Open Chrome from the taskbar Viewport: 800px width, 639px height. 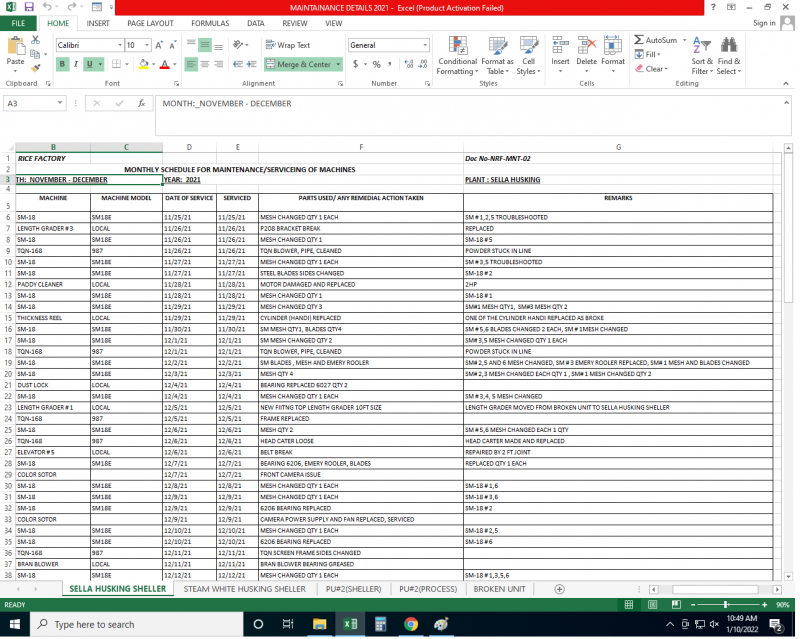pos(411,624)
